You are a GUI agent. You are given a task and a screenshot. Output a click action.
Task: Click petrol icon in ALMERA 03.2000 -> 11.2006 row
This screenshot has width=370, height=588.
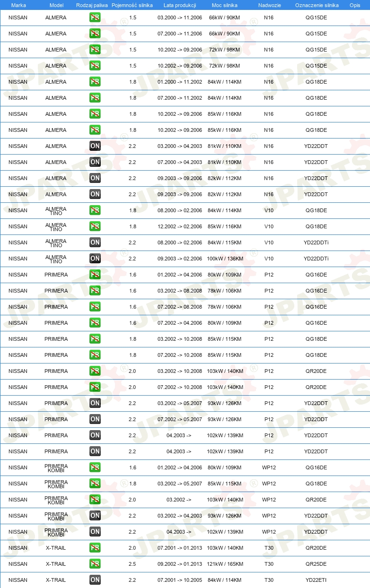click(95, 17)
